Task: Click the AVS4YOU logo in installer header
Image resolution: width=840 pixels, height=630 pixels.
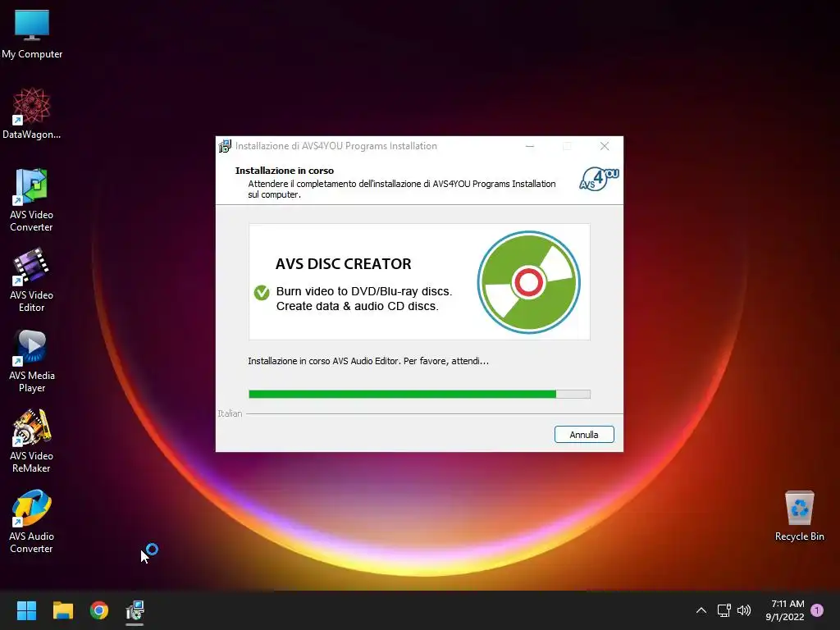Action: point(599,179)
